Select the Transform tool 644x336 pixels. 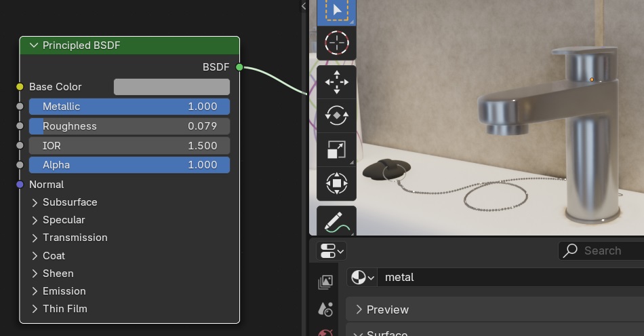pos(336,183)
